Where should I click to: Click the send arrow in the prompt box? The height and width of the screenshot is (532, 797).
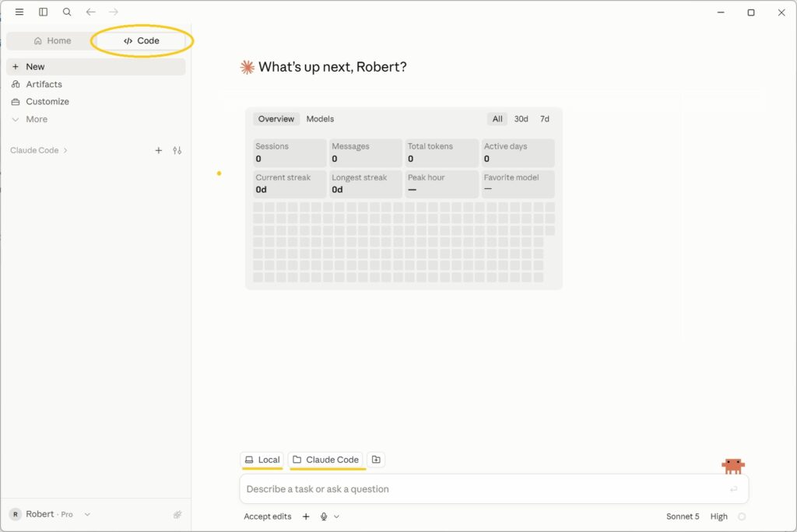[x=733, y=488]
